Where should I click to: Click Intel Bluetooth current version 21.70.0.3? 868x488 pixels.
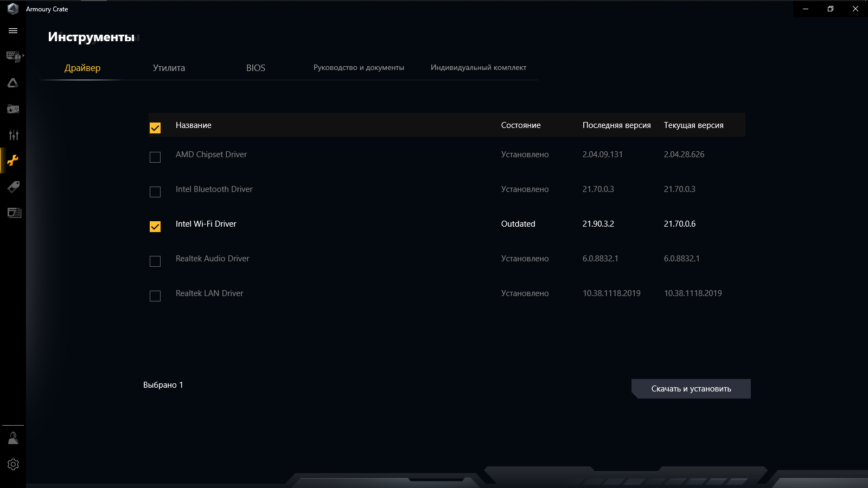[x=680, y=189]
